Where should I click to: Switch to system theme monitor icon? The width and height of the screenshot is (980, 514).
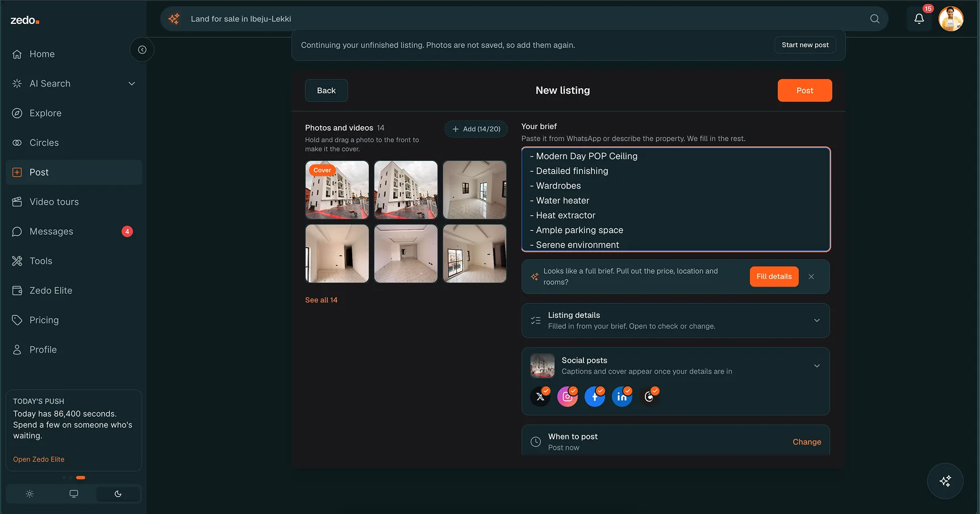tap(74, 494)
